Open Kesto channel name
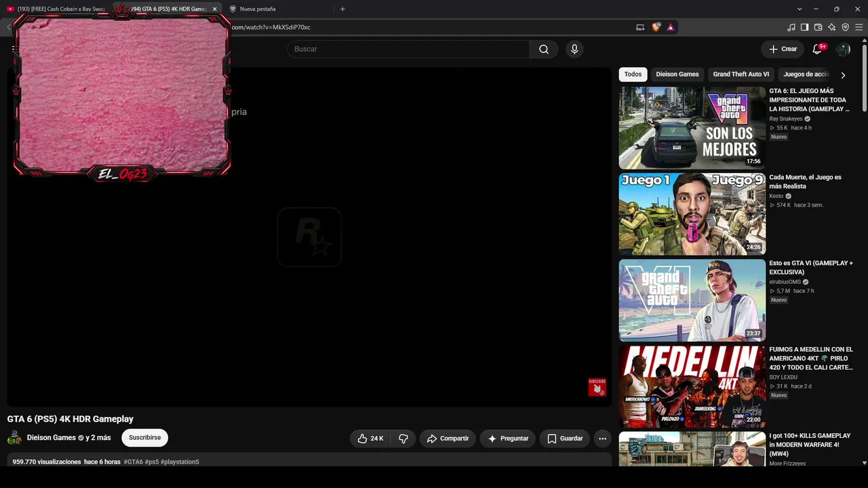 (776, 196)
